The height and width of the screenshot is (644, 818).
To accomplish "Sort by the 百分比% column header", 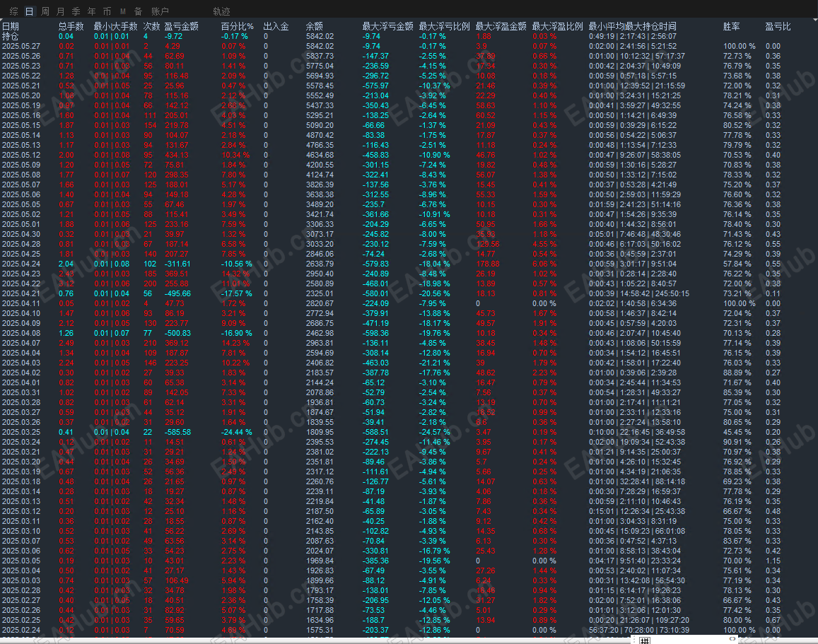I will [x=237, y=26].
